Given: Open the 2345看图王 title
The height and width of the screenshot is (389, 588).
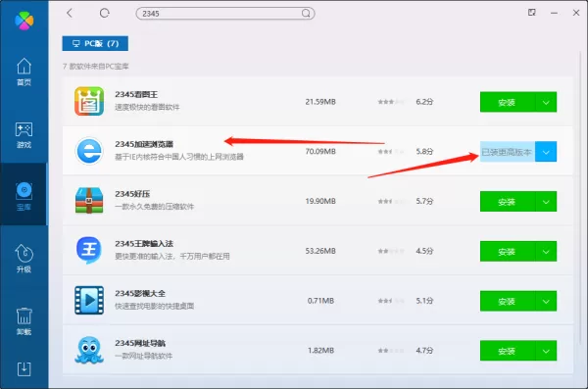Looking at the screenshot, I should pyautogui.click(x=136, y=94).
